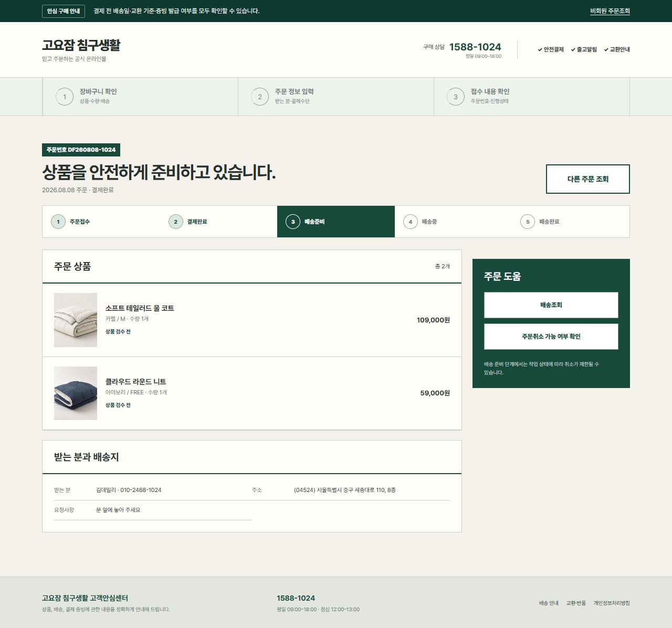
Task: Open the 소프트 테일러드 울 코트 product thumbnail
Action: [x=76, y=320]
